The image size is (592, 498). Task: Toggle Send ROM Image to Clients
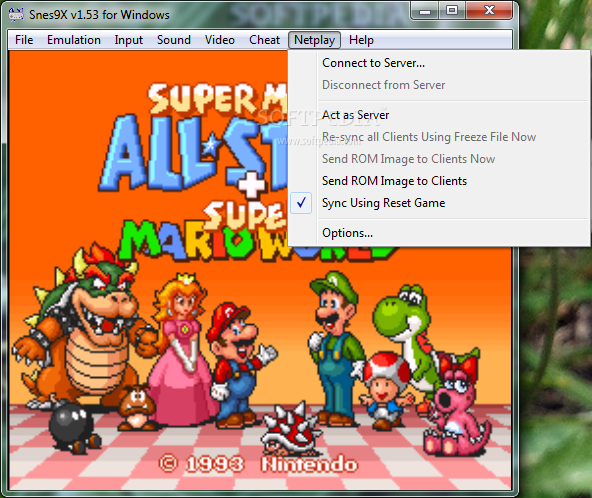tap(439, 181)
